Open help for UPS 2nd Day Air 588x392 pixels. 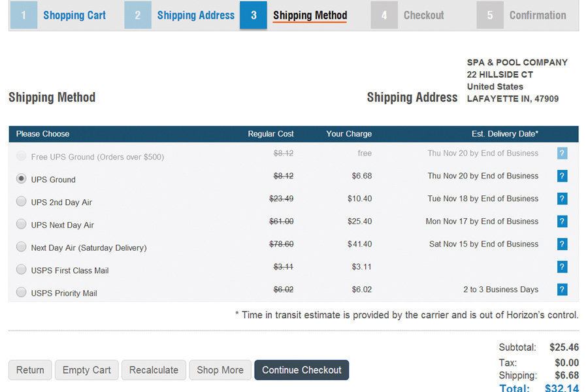coord(562,199)
